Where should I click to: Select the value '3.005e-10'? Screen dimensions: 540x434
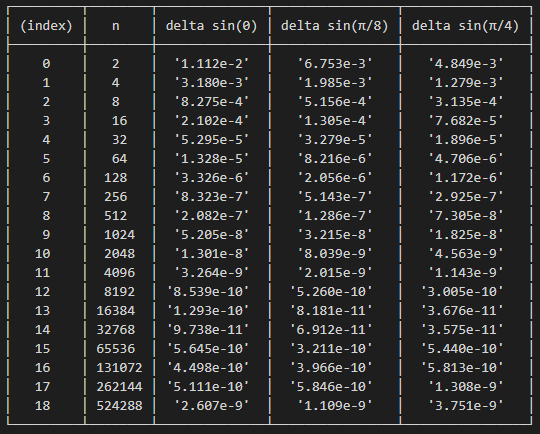(x=461, y=292)
